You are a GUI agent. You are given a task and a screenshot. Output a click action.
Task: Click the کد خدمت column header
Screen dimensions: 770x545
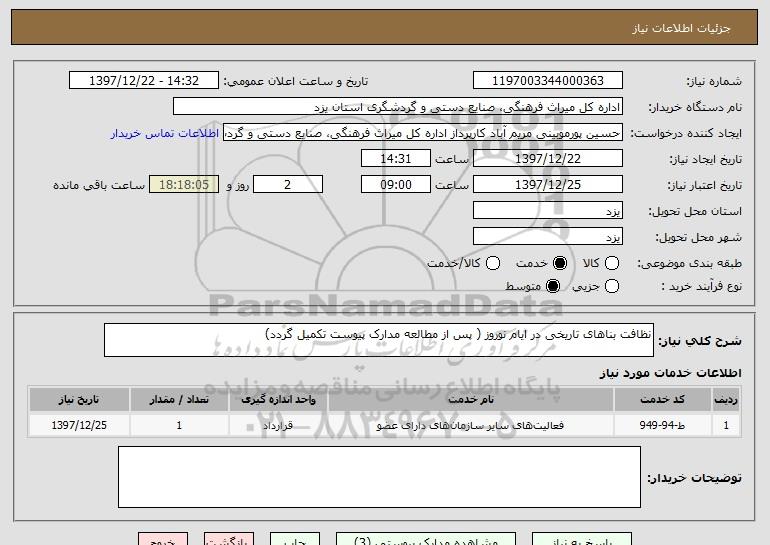coord(662,399)
